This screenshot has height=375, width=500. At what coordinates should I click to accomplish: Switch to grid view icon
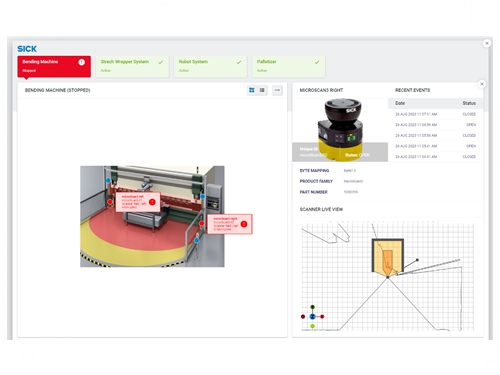click(x=252, y=90)
